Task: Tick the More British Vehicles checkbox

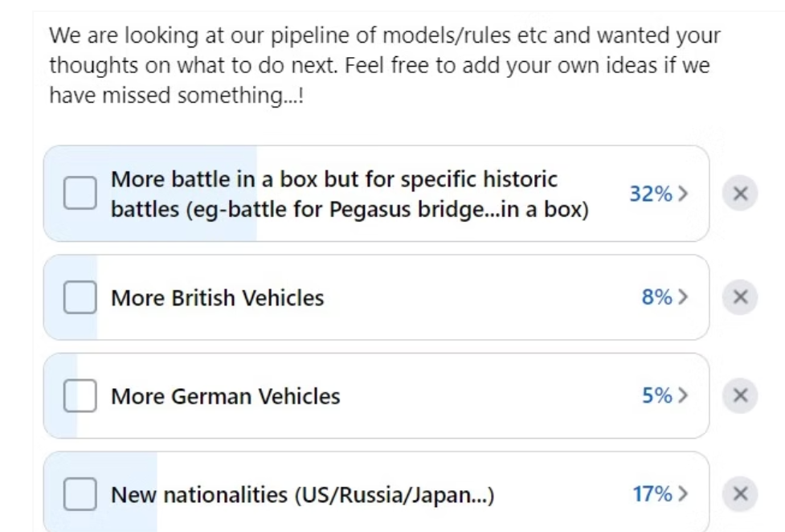Action: [x=80, y=298]
